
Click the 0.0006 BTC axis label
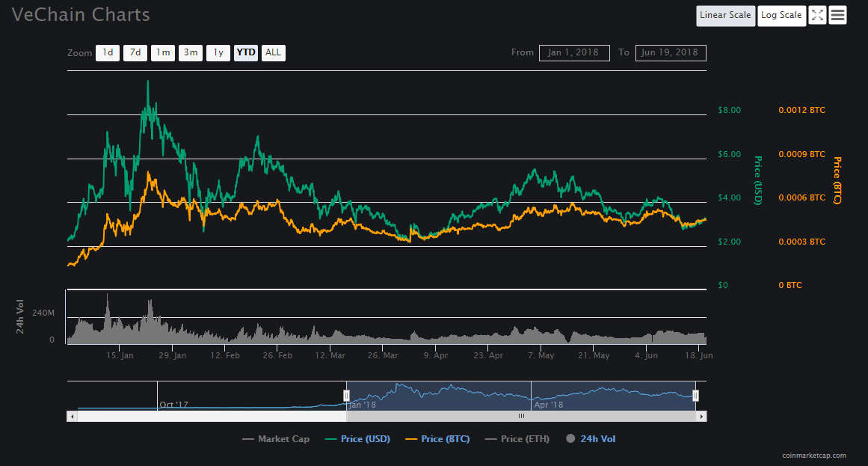801,197
